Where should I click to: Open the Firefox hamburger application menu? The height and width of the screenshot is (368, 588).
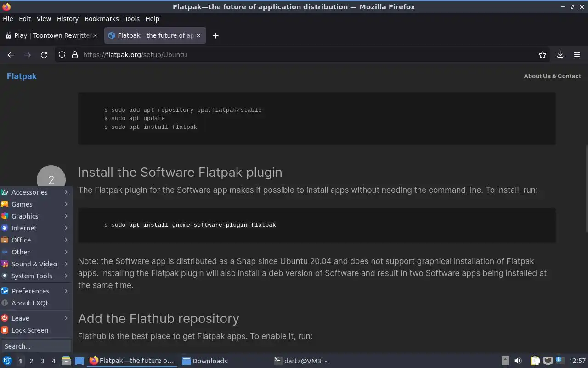pos(577,55)
